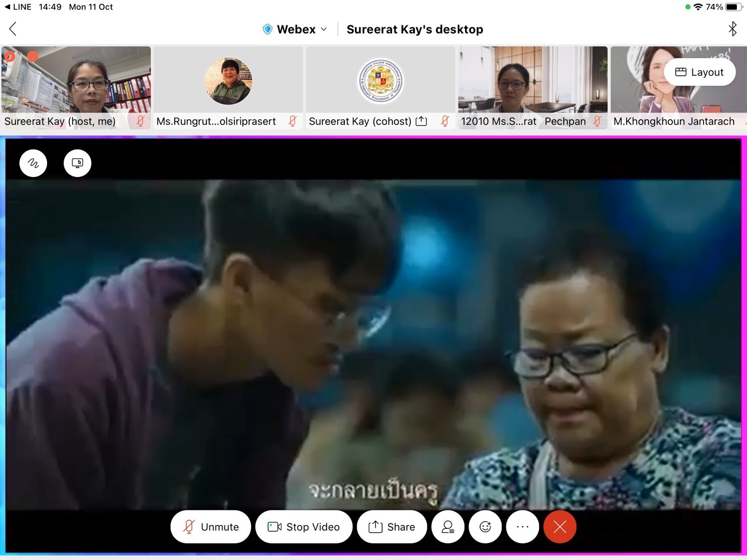Tap muted mic icon for Pechpan
Screen dimensions: 747x560
point(597,121)
